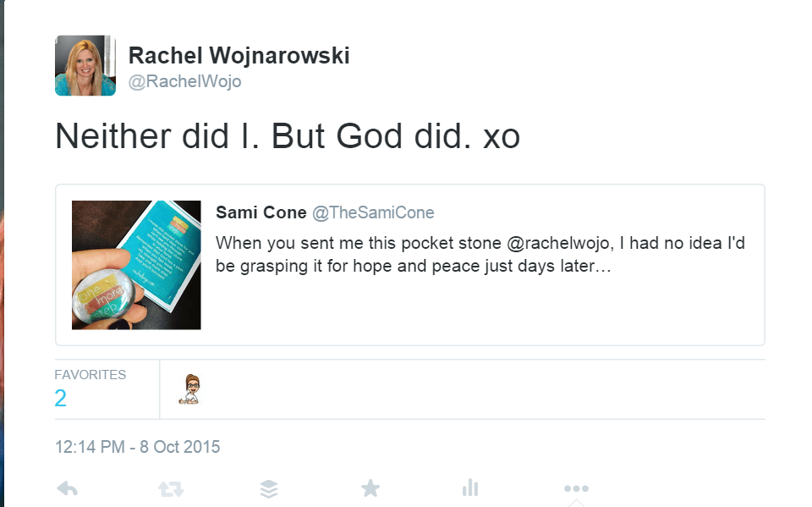Click the @RachelWojo handle
Image resolution: width=812 pixels, height=507 pixels.
pyautogui.click(x=184, y=81)
